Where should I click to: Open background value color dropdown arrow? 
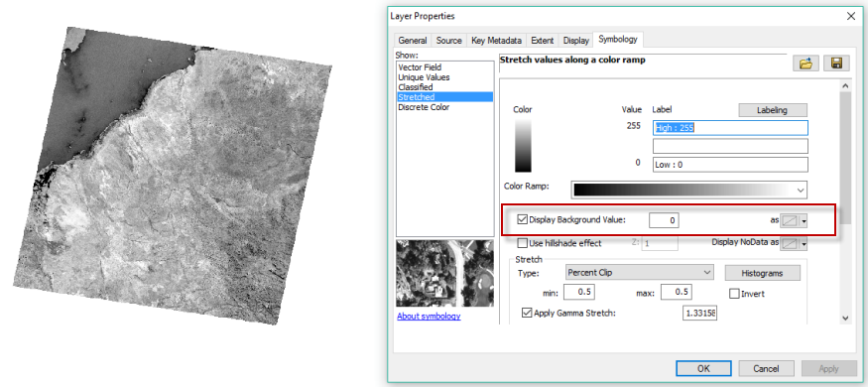click(804, 221)
